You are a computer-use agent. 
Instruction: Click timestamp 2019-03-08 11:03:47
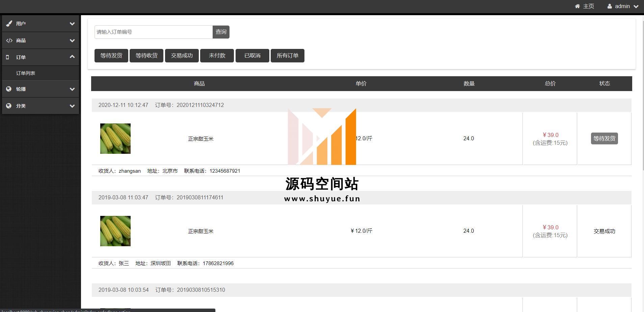click(123, 198)
